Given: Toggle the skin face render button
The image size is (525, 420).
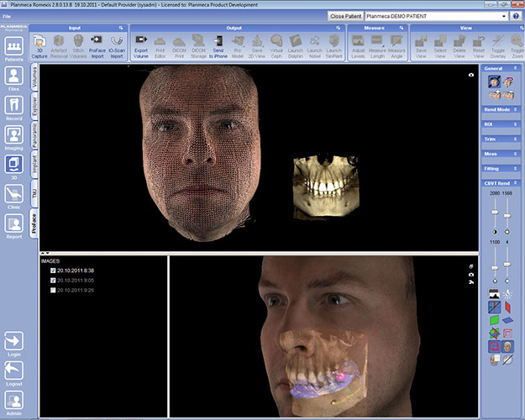Looking at the screenshot, I should click(507, 346).
